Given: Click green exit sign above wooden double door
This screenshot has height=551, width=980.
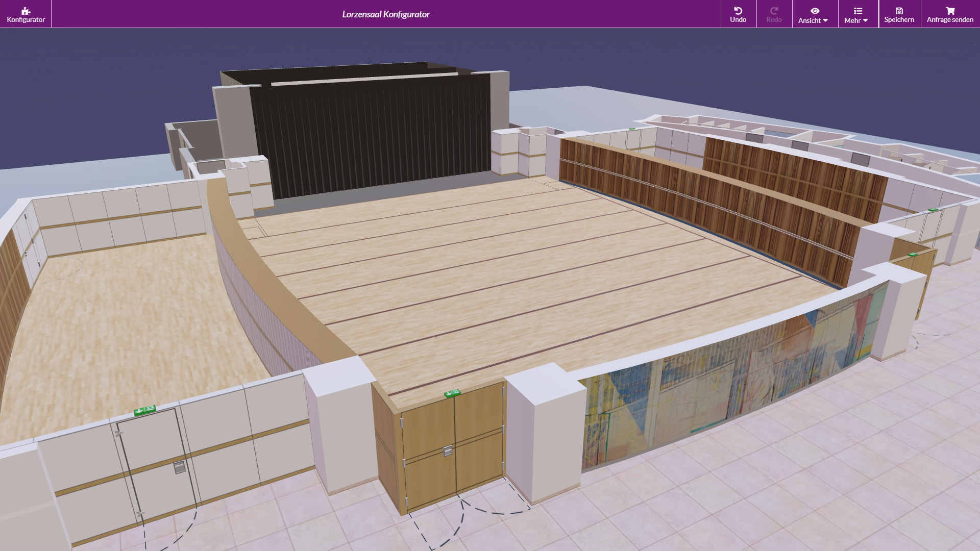Looking at the screenshot, I should pos(452,393).
